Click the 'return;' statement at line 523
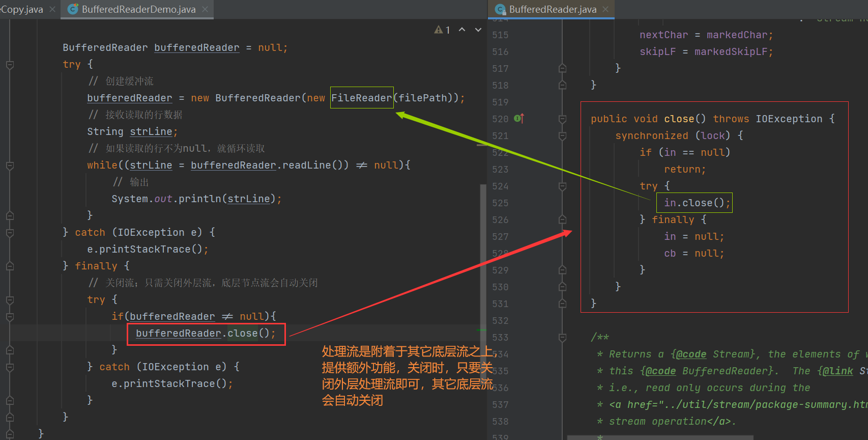Screen dimensions: 868x440 [685, 169]
